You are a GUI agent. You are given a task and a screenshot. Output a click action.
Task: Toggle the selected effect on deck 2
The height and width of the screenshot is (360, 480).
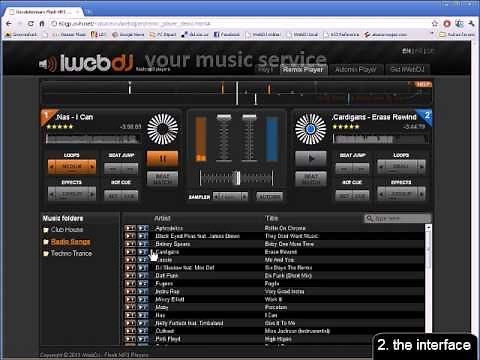pos(401,194)
